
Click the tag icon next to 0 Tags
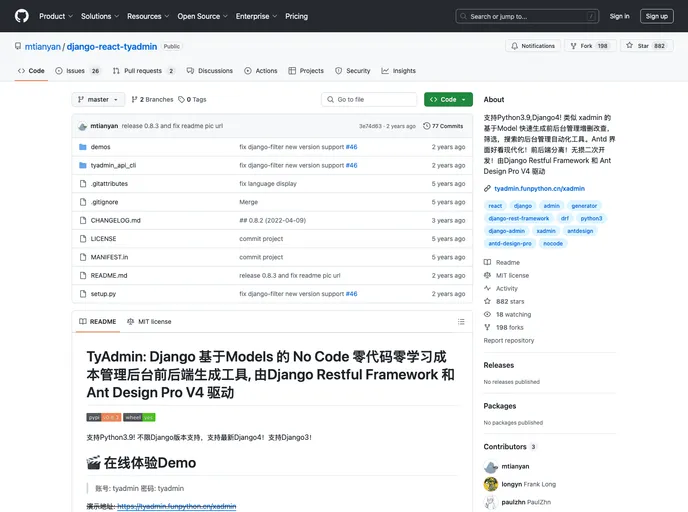point(182,100)
